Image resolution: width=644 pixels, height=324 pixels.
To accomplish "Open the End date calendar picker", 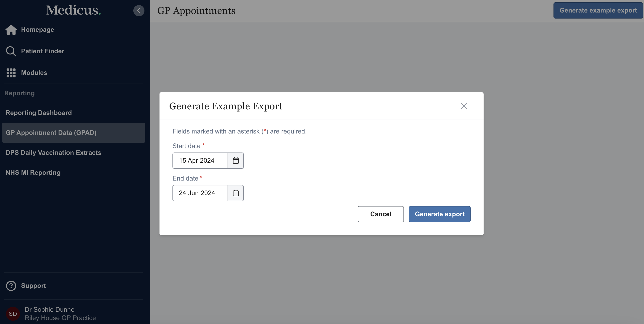I will [x=235, y=193].
